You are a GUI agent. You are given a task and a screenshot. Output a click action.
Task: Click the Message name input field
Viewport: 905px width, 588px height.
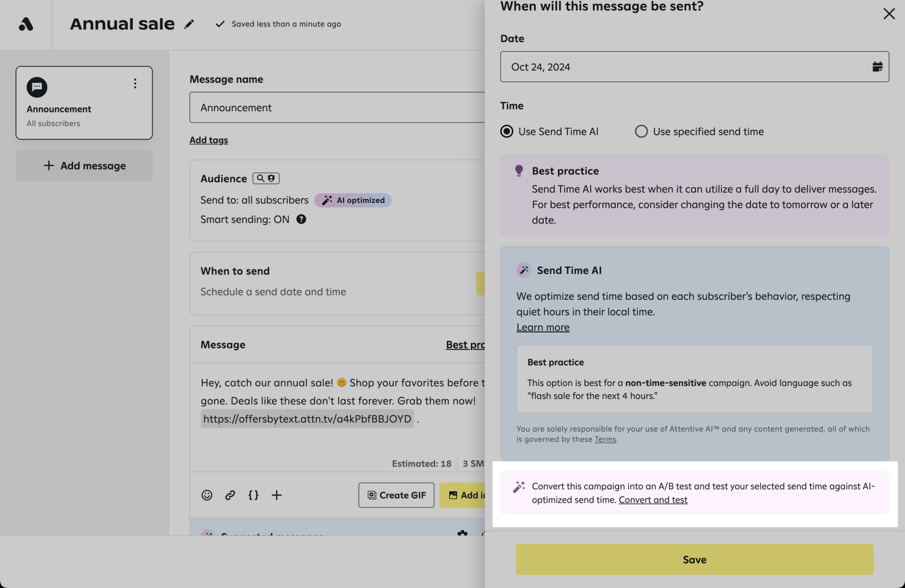point(336,107)
